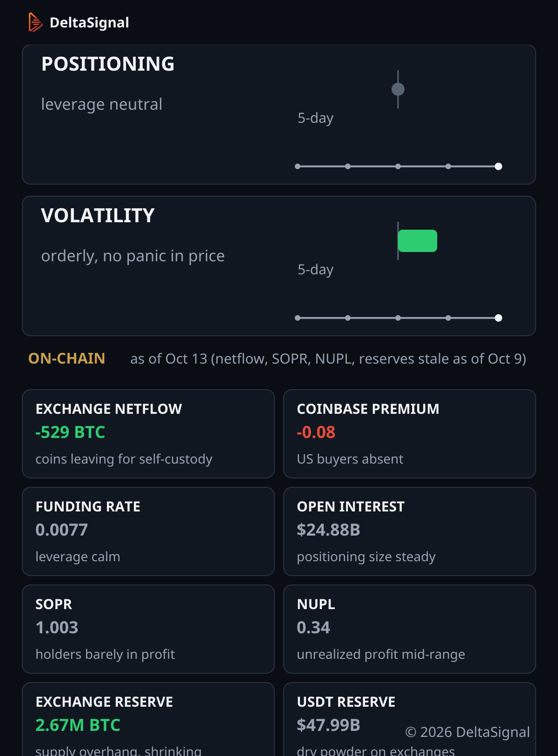Open the Exchange Netflow card
Image resolution: width=558 pixels, height=756 pixels.
click(148, 434)
